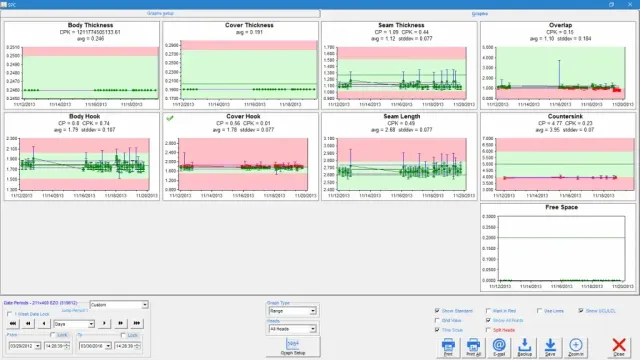The width and height of the screenshot is (640, 360).
Task: Toggle the Grid View checkbox
Action: click(x=437, y=320)
